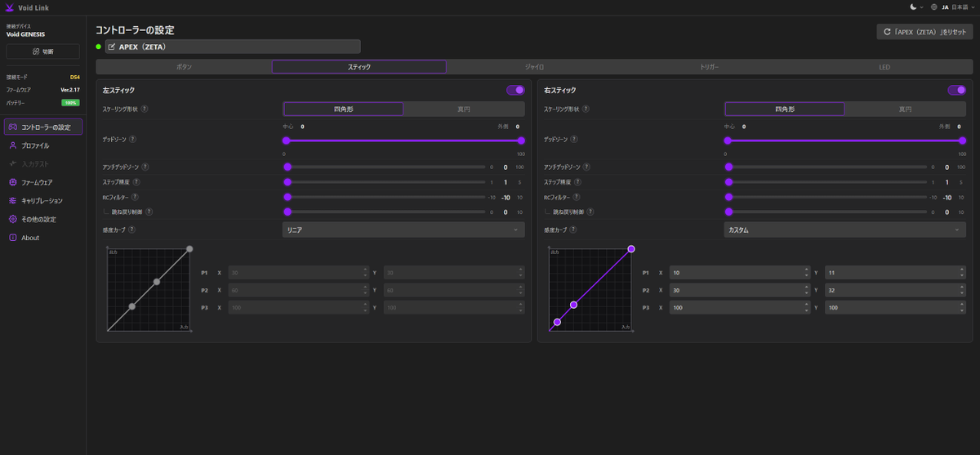Click the help icon for right stick 感度カーブ
980x455 pixels.
pyautogui.click(x=572, y=230)
